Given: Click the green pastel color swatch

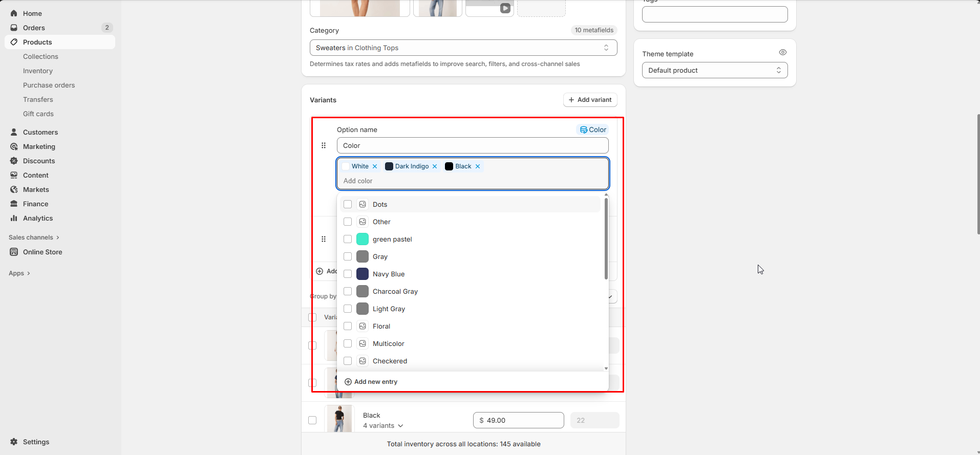Looking at the screenshot, I should coord(363,239).
